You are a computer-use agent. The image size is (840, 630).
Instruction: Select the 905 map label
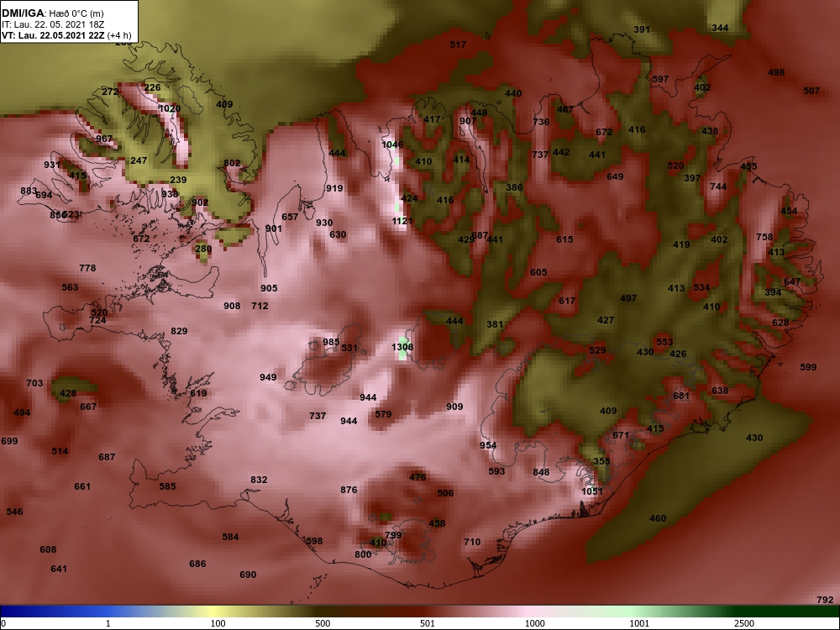pos(269,287)
